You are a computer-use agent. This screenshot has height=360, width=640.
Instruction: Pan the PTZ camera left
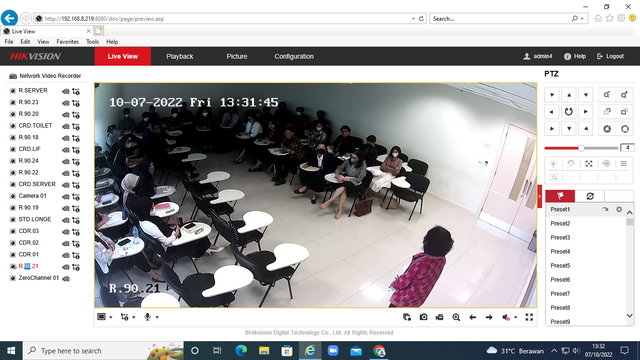pyautogui.click(x=552, y=112)
